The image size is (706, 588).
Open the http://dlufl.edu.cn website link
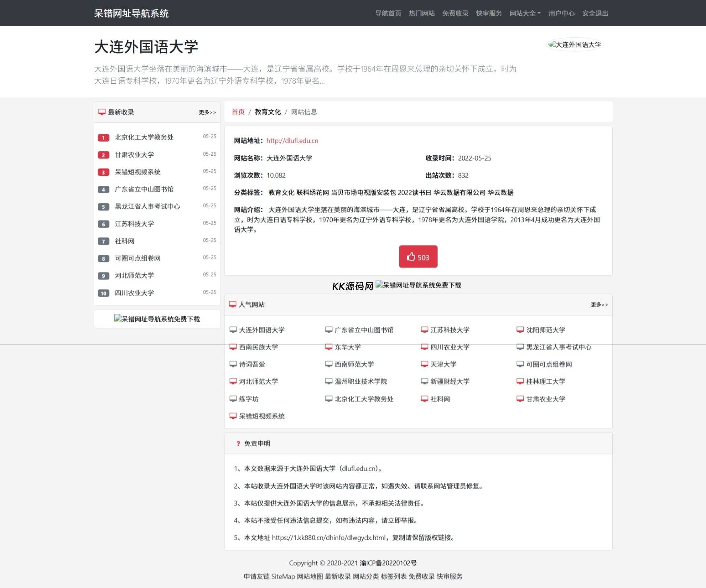pyautogui.click(x=292, y=141)
